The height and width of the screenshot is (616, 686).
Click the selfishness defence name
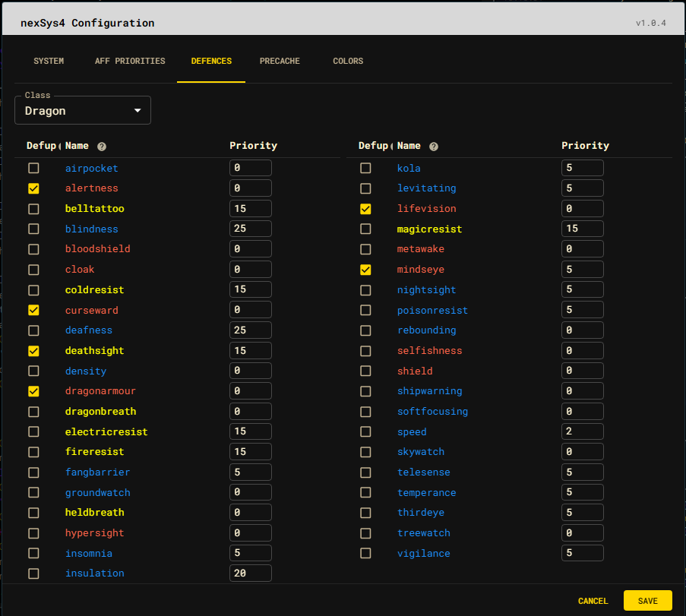430,350
